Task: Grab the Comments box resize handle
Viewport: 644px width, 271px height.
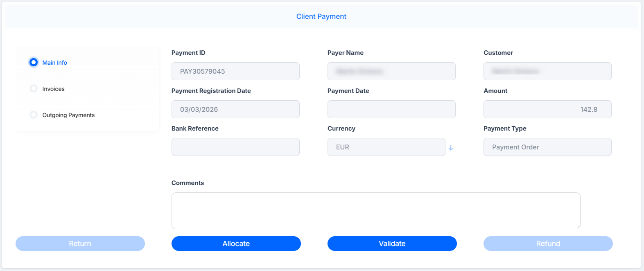Action: 578,227
